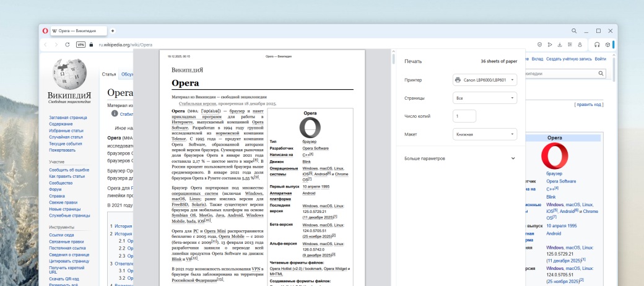Viewport: 644px width, 286px height.
Task: Open the extensions cube icon
Action: click(x=607, y=45)
